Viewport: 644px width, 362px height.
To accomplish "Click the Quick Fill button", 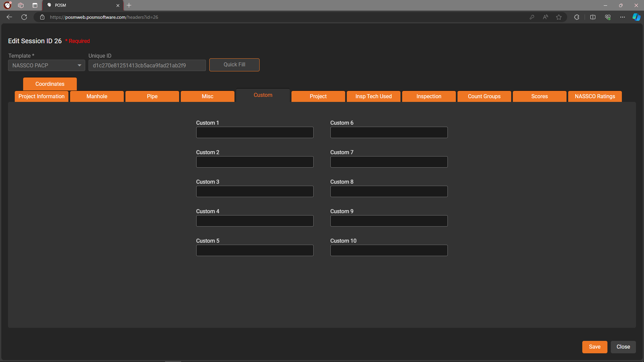I will (x=234, y=65).
